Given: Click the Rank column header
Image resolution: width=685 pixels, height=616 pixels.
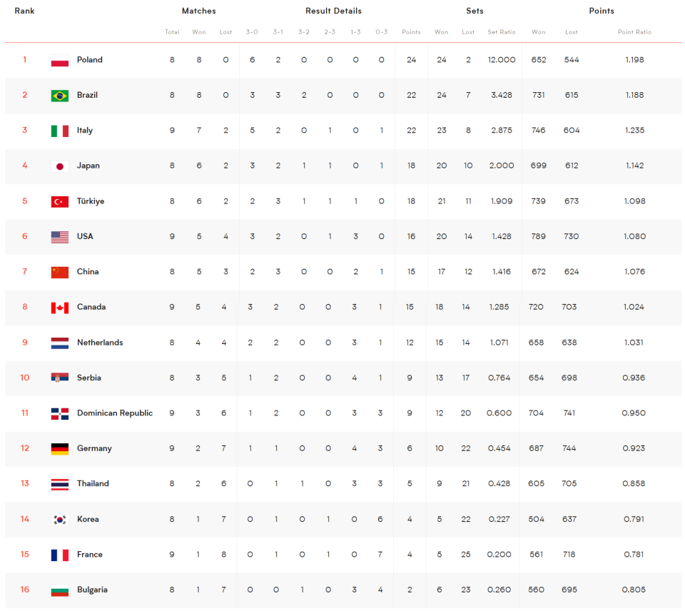Looking at the screenshot, I should [24, 11].
